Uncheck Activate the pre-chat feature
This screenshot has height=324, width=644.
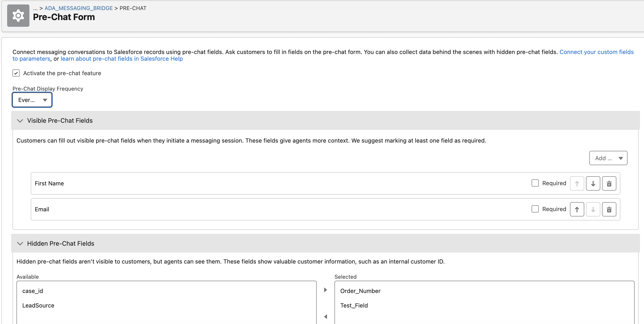(16, 73)
